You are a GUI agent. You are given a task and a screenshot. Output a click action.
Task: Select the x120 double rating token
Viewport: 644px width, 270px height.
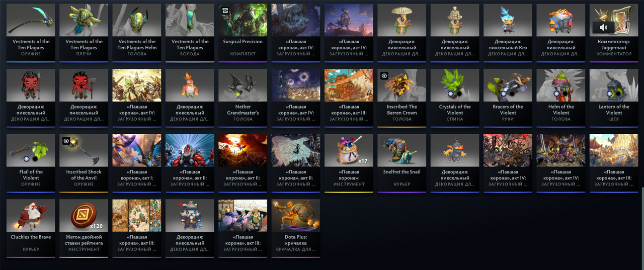pos(84,228)
